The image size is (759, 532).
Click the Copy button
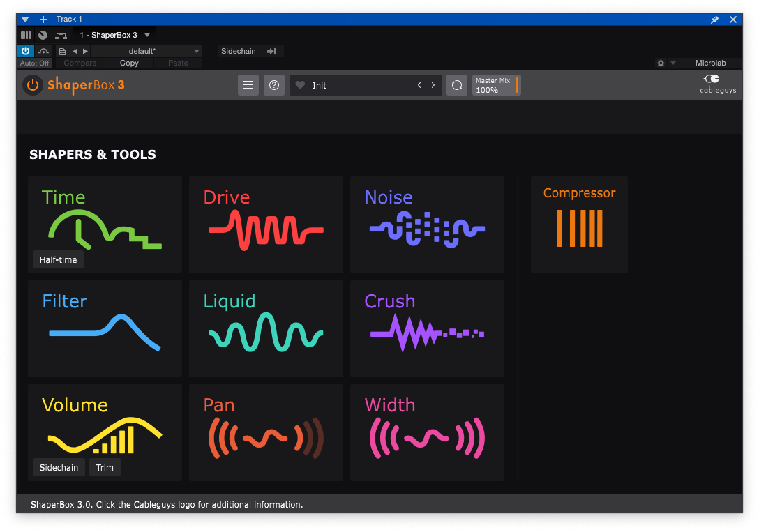pyautogui.click(x=129, y=63)
